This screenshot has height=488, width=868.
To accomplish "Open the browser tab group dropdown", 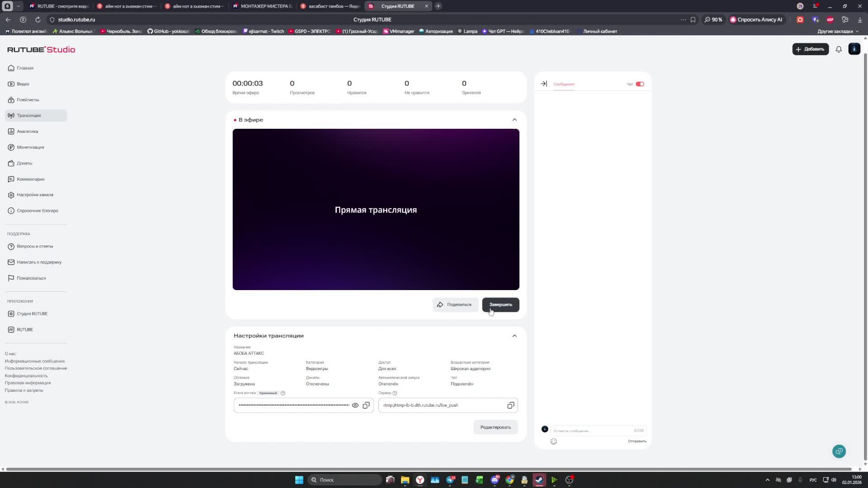I will click(18, 6).
